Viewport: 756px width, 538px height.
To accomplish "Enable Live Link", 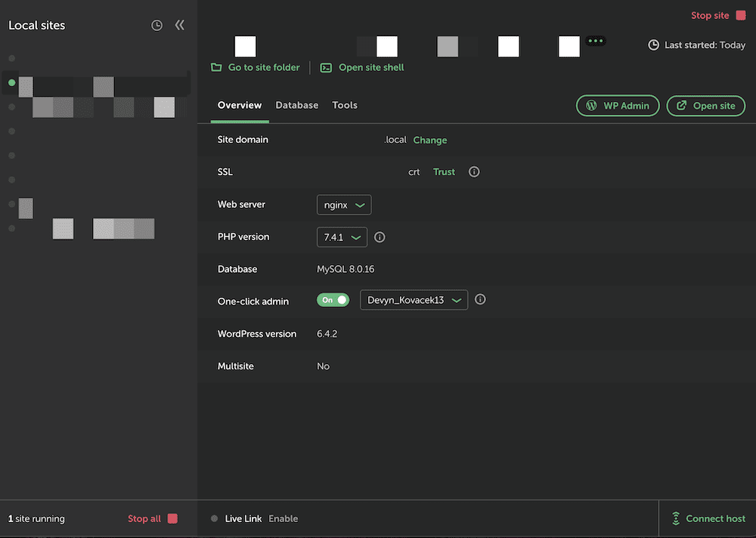I will tap(283, 518).
